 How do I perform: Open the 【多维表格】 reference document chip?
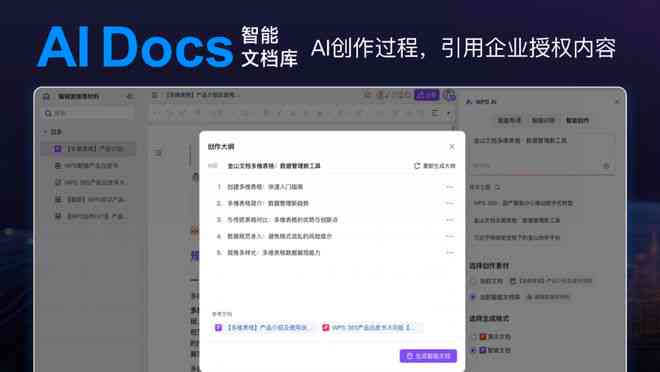click(x=264, y=327)
